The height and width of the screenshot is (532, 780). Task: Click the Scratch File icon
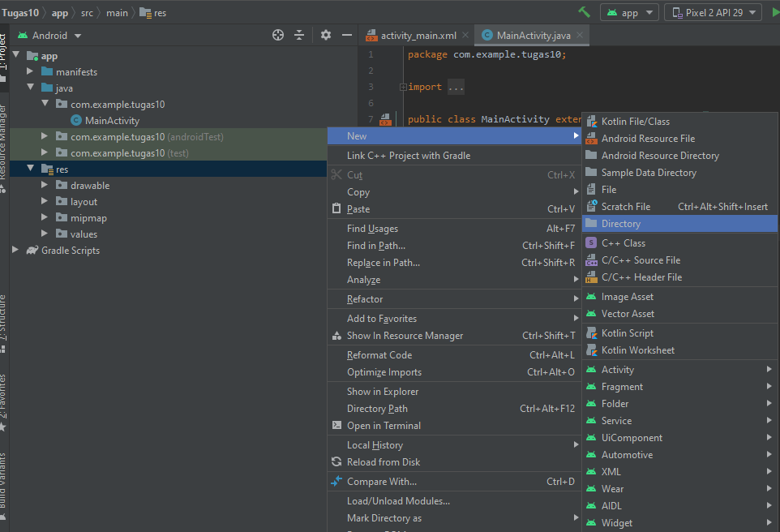[x=591, y=206]
